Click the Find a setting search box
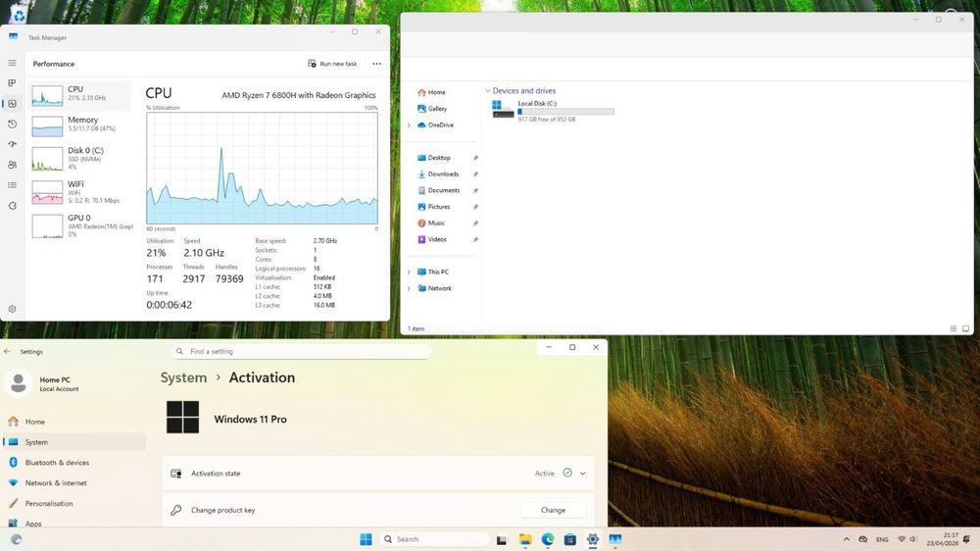The width and height of the screenshot is (980, 551). (301, 352)
